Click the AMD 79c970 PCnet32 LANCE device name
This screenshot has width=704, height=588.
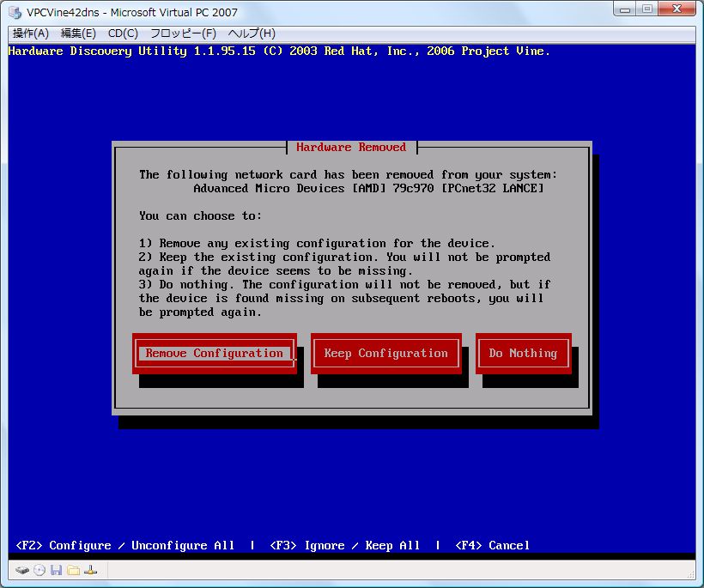click(368, 188)
